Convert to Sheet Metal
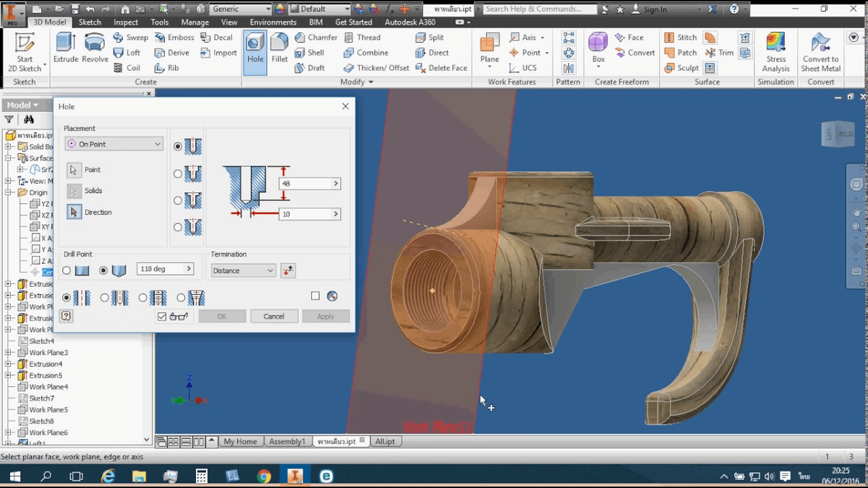 click(820, 52)
